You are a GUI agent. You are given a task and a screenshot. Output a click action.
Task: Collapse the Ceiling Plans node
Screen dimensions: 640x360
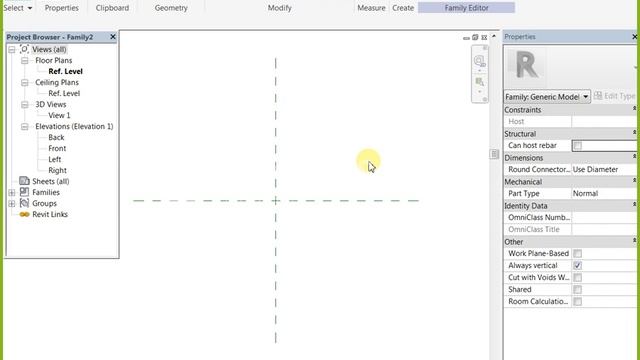[x=25, y=83]
